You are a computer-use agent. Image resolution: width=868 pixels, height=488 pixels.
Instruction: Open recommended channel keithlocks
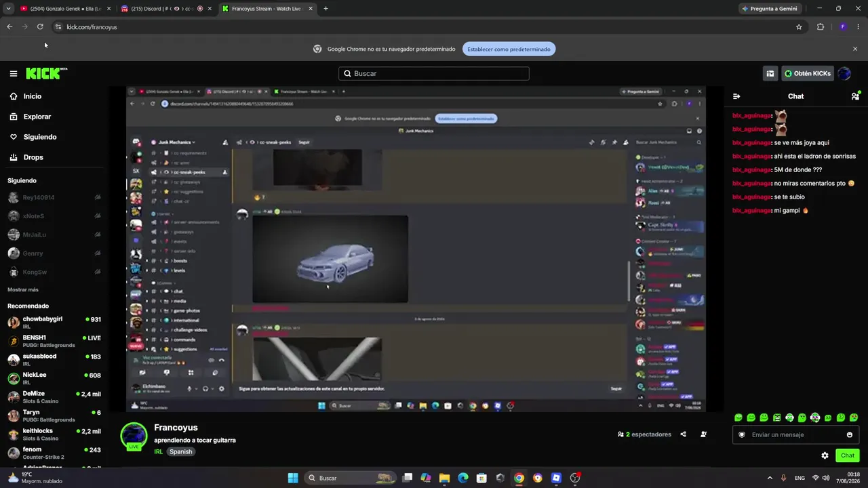tap(54, 434)
